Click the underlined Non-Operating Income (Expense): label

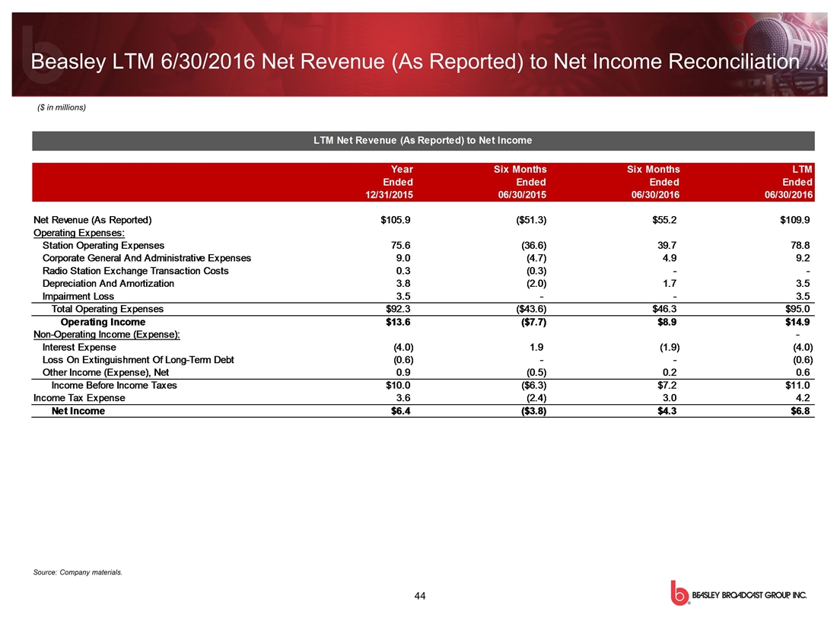click(x=107, y=335)
